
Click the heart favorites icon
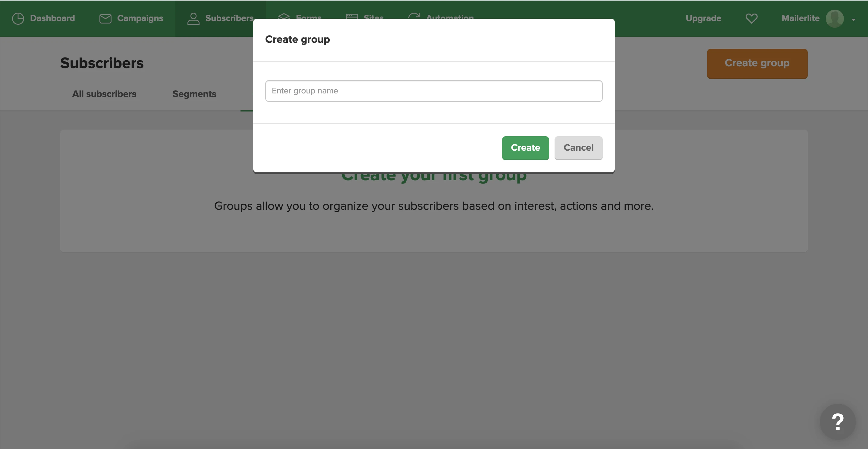tap(751, 18)
